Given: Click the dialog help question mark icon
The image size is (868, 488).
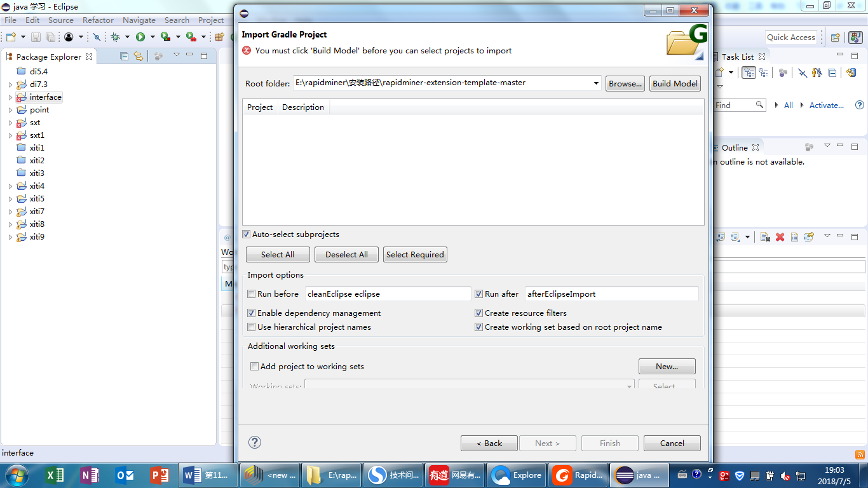Looking at the screenshot, I should (255, 442).
